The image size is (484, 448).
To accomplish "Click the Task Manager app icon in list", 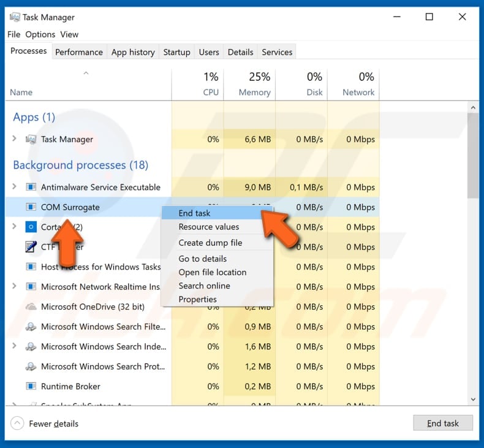I will click(31, 140).
